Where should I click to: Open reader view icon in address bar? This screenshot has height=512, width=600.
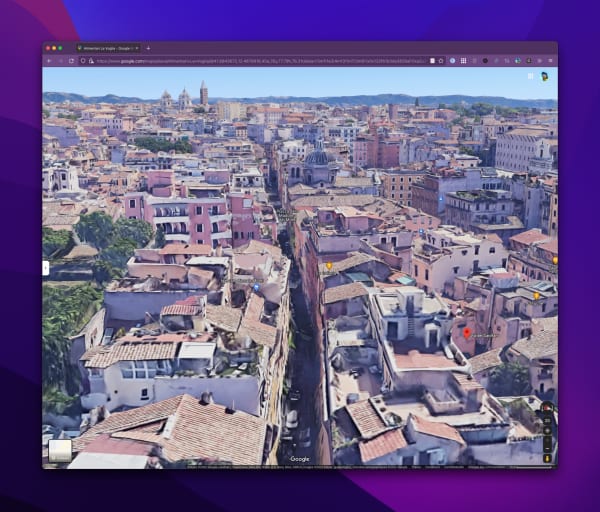point(432,61)
